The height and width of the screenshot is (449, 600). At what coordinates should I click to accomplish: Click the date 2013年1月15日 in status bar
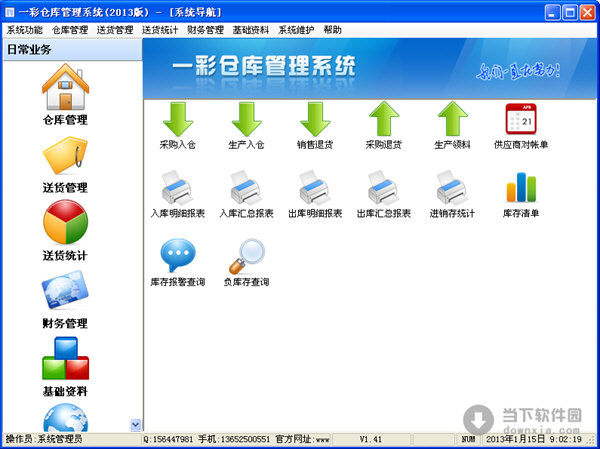515,439
